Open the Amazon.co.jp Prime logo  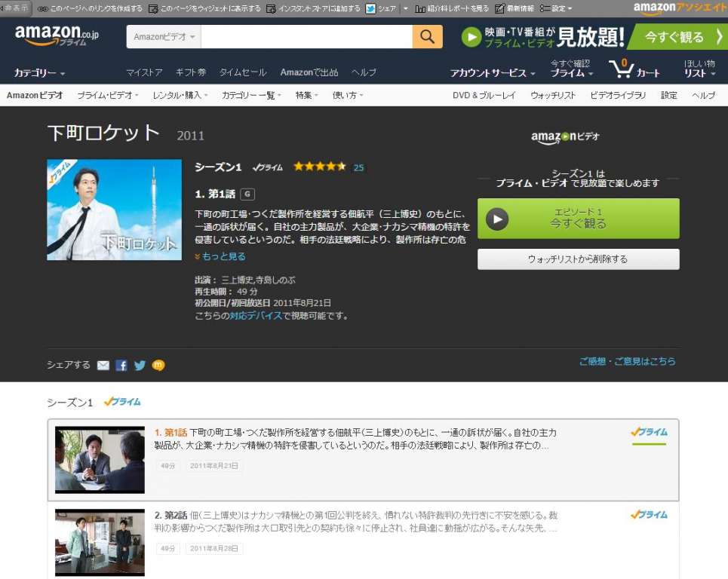coord(57,35)
